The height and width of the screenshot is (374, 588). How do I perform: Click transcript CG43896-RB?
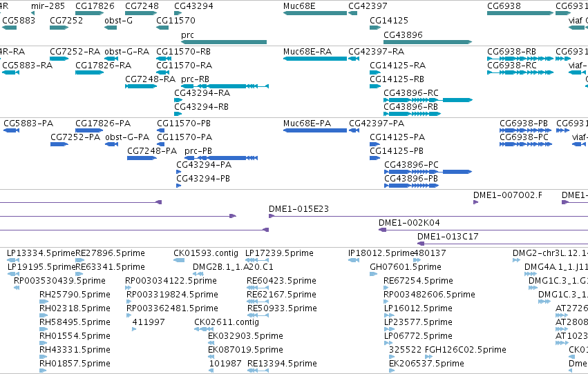coord(411,107)
